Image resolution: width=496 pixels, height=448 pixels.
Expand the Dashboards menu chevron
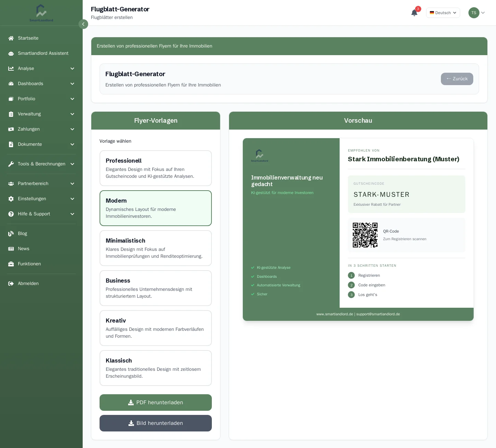(x=72, y=84)
